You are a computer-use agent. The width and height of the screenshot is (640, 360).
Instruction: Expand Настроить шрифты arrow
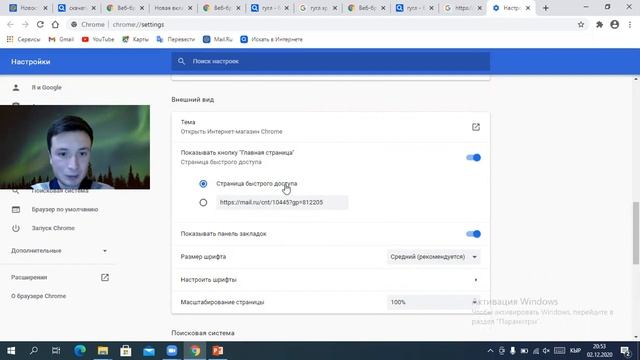(476, 280)
